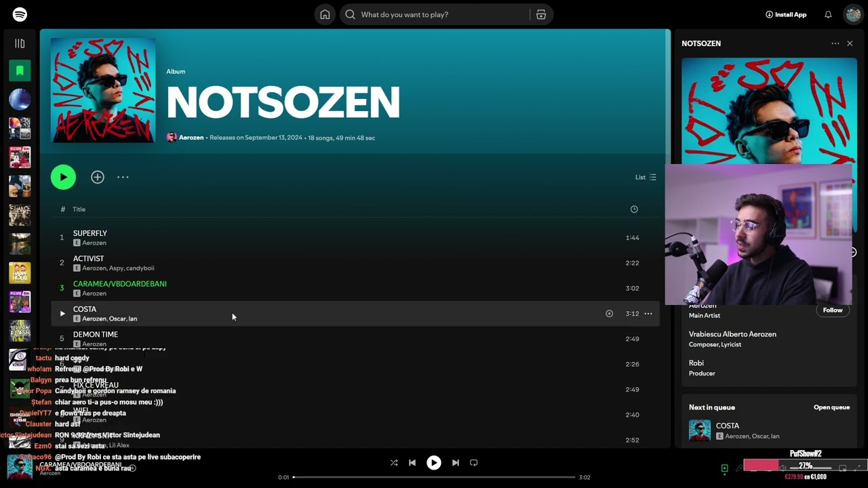
Task: Skip to previous track
Action: click(x=412, y=463)
